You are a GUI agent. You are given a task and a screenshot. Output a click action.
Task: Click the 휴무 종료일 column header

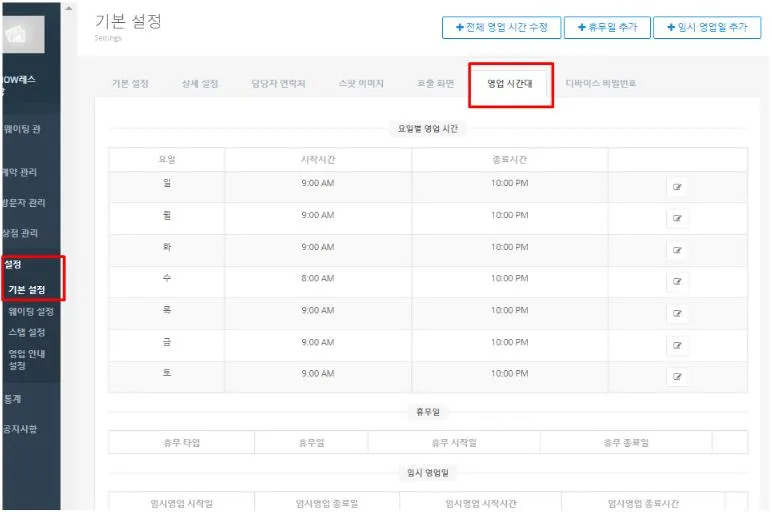point(626,443)
